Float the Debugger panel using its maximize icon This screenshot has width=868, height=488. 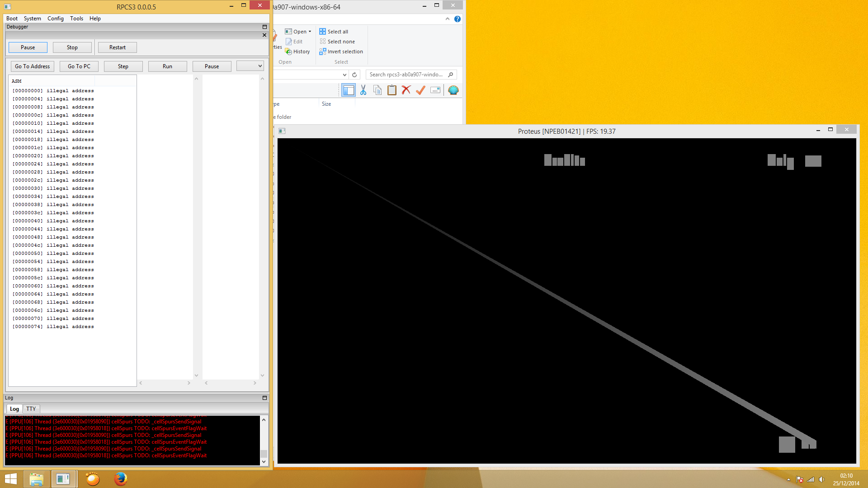coord(265,27)
